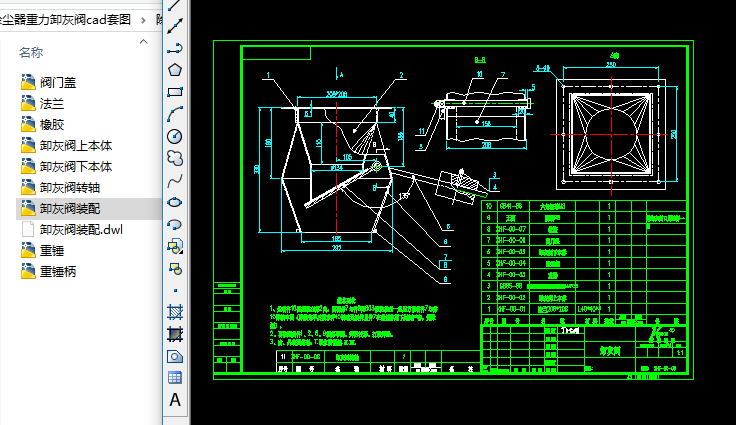Select the Multiline Text tool
The image size is (736, 425).
175,400
